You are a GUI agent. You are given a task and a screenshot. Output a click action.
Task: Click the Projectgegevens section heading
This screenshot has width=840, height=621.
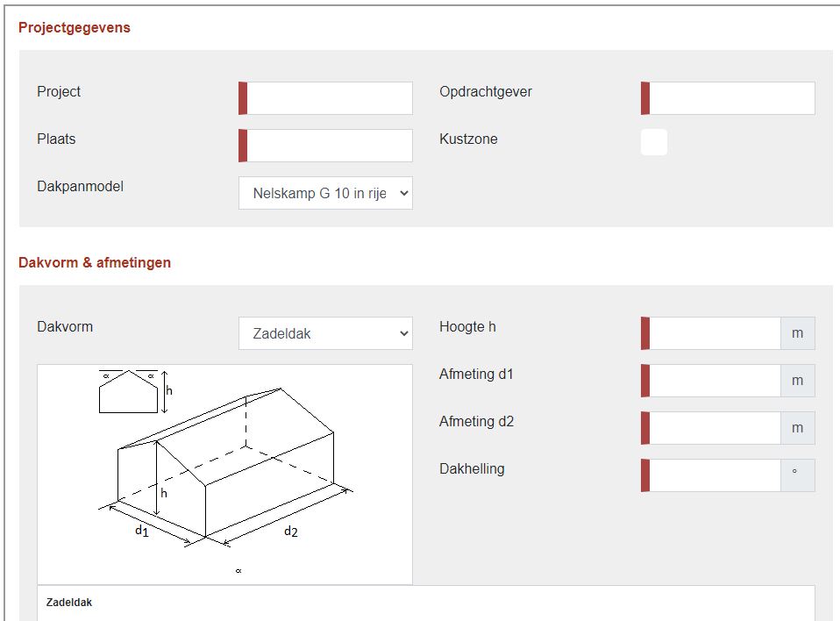[x=75, y=27]
